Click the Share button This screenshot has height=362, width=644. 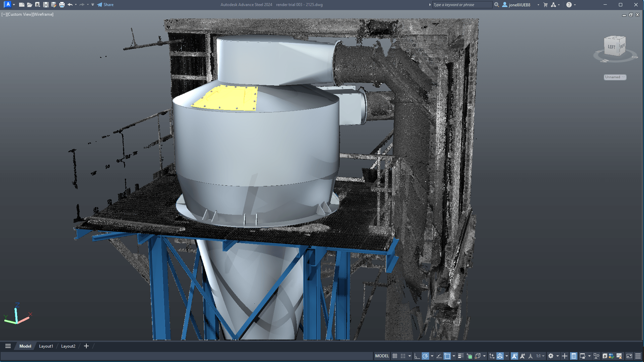tap(105, 5)
